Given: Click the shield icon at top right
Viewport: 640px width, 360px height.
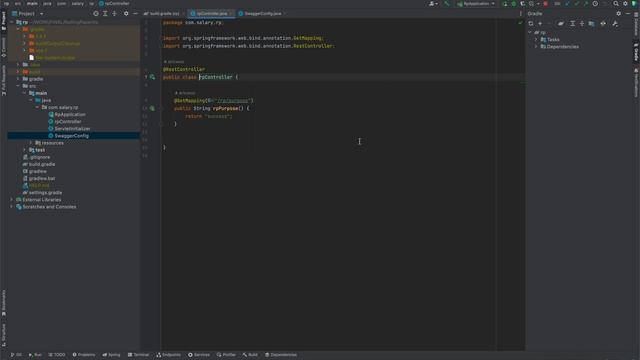Looking at the screenshot, I should [x=634, y=4].
